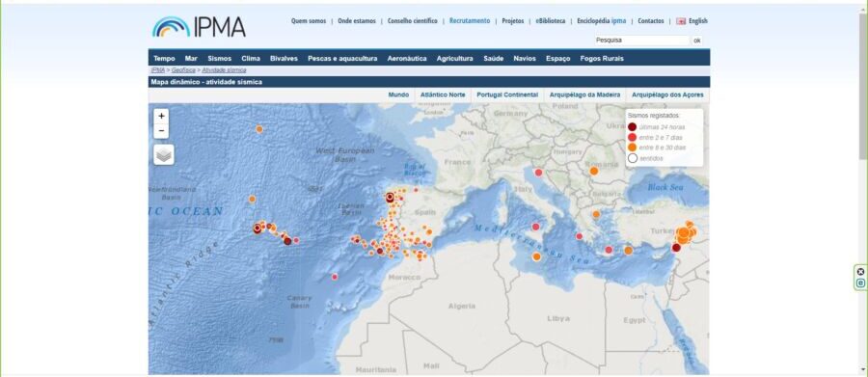
Task: Click the IPMA logo
Action: [x=199, y=27]
